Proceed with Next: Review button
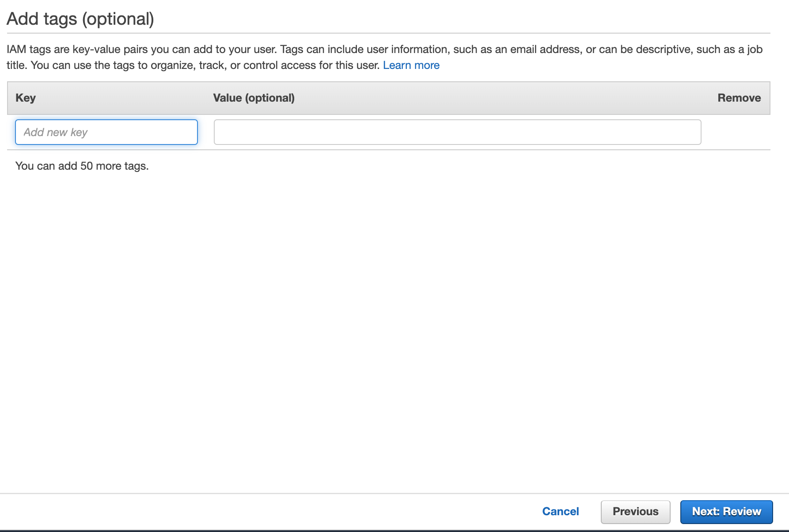 coord(726,512)
